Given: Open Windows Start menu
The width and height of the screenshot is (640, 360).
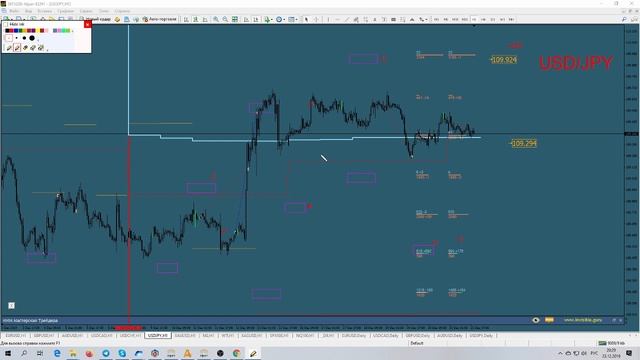Looking at the screenshot, I should 8,353.
